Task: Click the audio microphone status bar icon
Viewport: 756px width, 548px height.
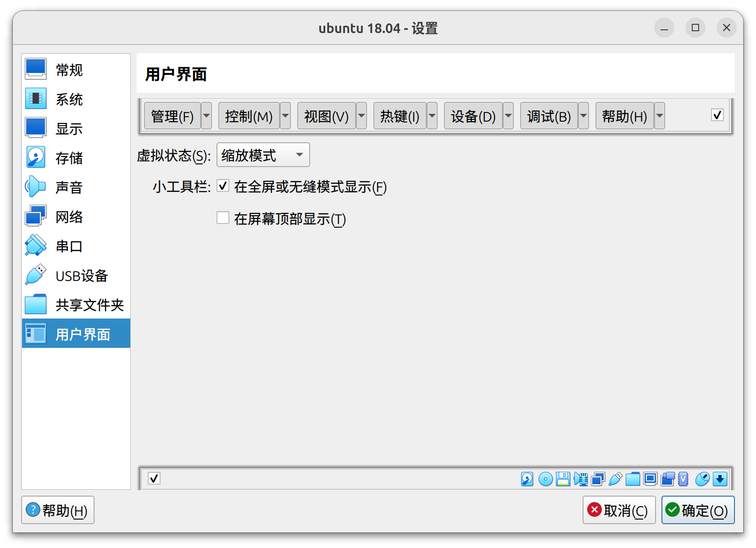Action: (581, 479)
